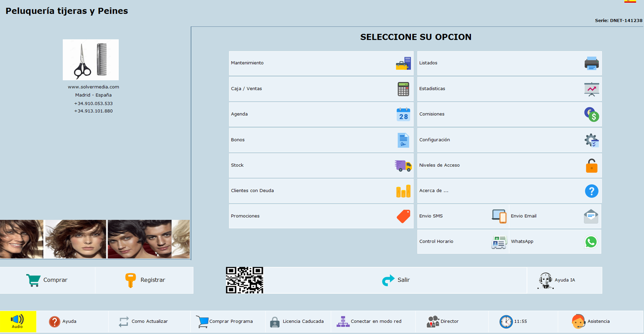Click the QR code image
Viewport: 644px width, 334px height.
click(244, 280)
